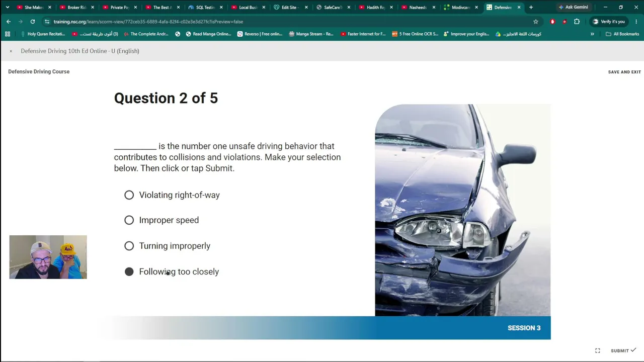Open 'Faster Internet for F...' bookmark
Screen dimensions: 644x362
pyautogui.click(x=363, y=34)
